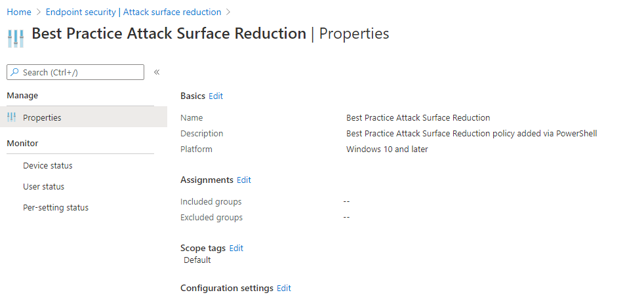Edit the Basics section
This screenshot has height=297, width=644.
(216, 96)
